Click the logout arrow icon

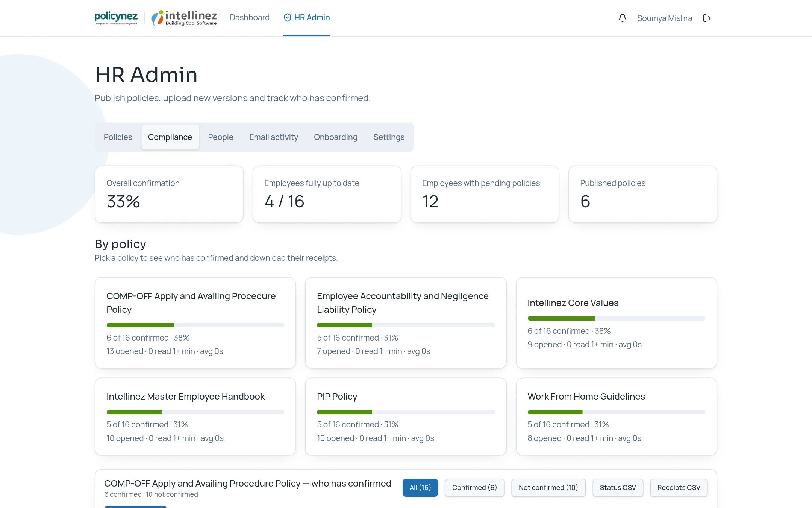tap(707, 18)
